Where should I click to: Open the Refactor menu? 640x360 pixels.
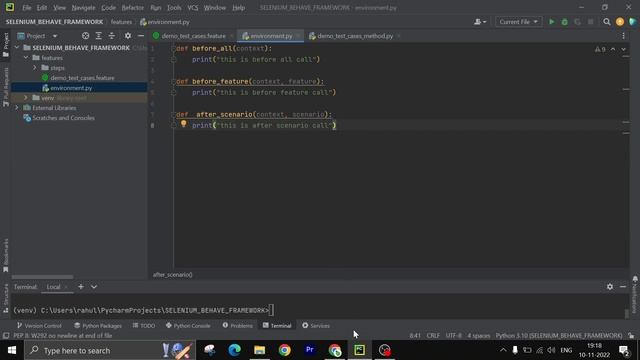pyautogui.click(x=133, y=8)
